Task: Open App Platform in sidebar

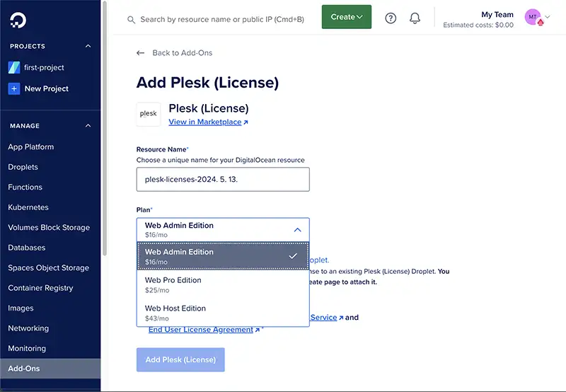Action: tap(31, 147)
